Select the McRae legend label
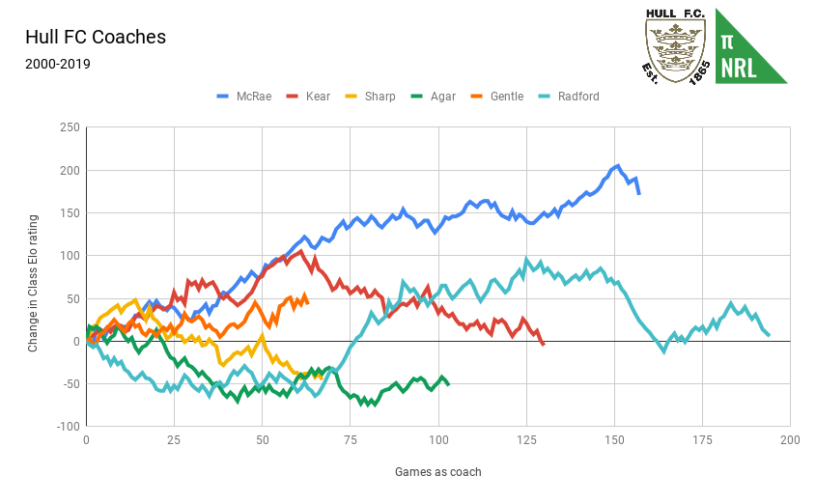Image resolution: width=816 pixels, height=504 pixels. click(253, 97)
